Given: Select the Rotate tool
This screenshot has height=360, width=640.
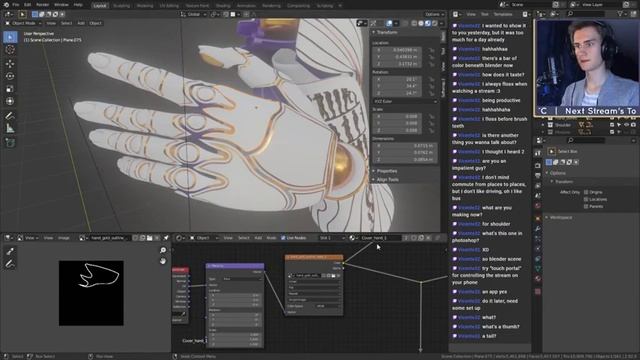Looking at the screenshot, I should click(10, 76).
